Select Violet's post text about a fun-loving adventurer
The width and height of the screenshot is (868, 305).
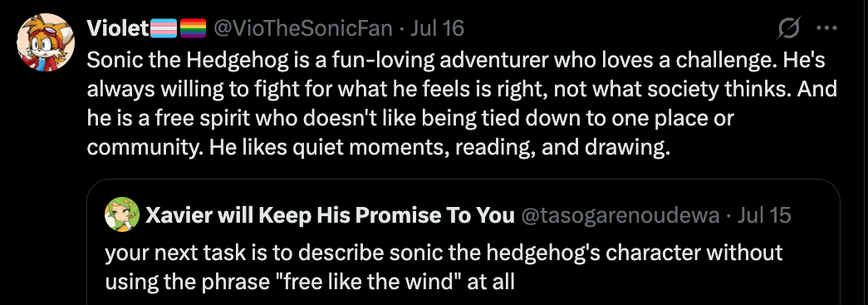pos(462,105)
